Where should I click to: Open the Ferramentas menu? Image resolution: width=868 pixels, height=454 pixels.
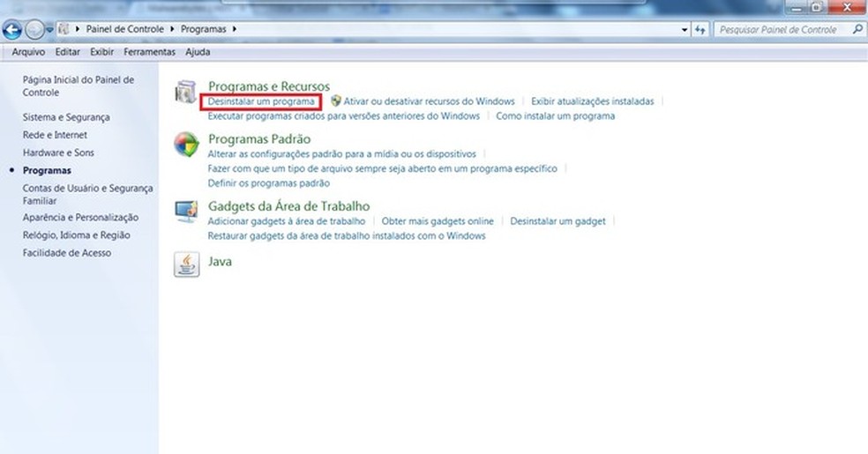149,52
